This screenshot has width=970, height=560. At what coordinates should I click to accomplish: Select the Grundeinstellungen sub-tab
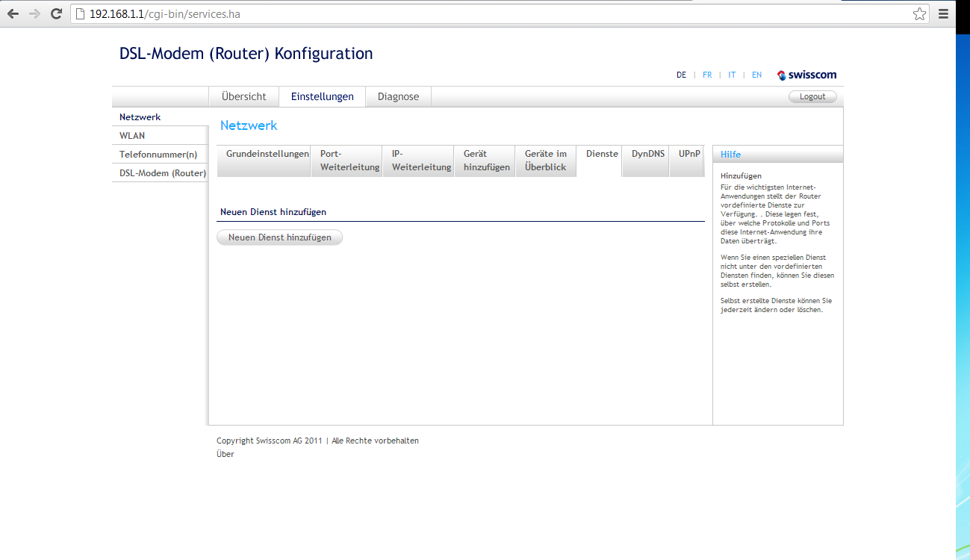pos(267,154)
